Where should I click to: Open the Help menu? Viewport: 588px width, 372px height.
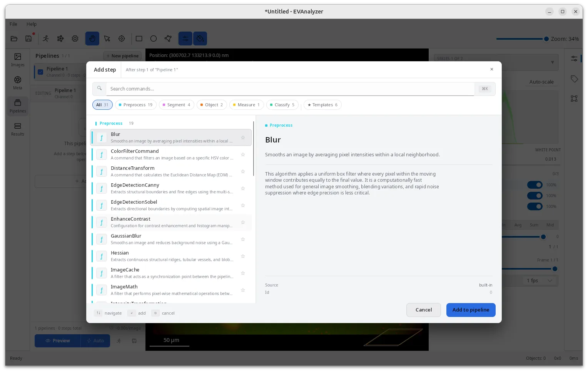(x=32, y=24)
